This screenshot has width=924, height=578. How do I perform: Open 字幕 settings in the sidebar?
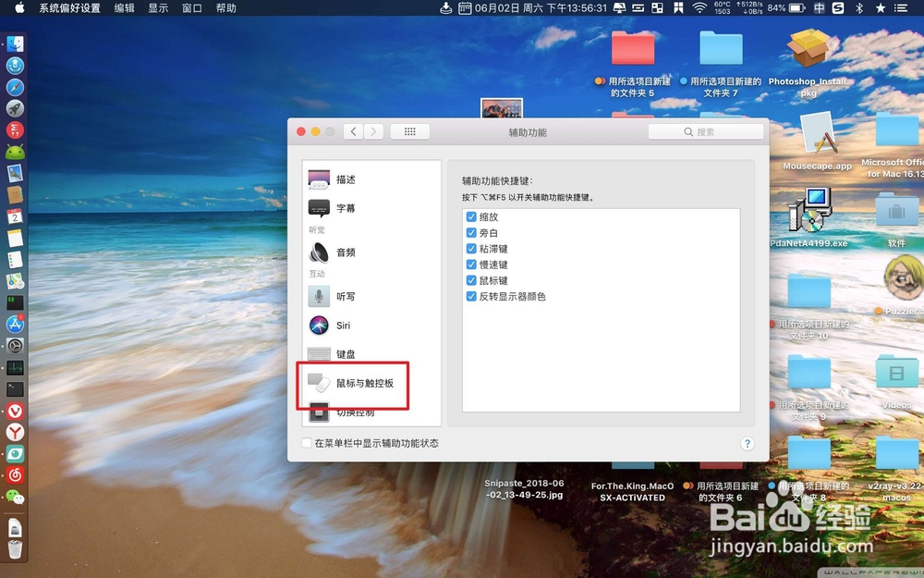[x=345, y=207]
